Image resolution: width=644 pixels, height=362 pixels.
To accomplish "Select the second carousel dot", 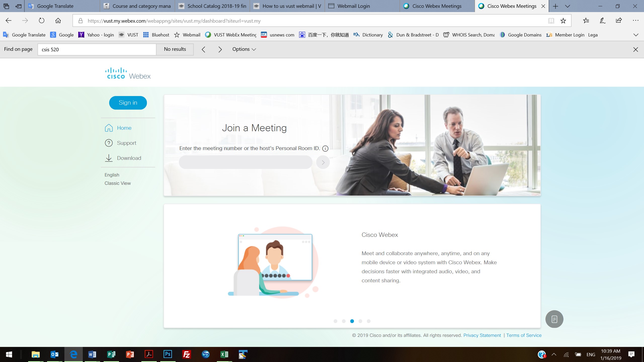I will pyautogui.click(x=344, y=321).
